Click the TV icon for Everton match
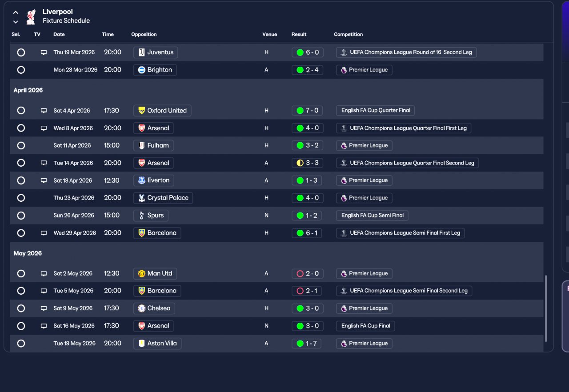 point(44,180)
